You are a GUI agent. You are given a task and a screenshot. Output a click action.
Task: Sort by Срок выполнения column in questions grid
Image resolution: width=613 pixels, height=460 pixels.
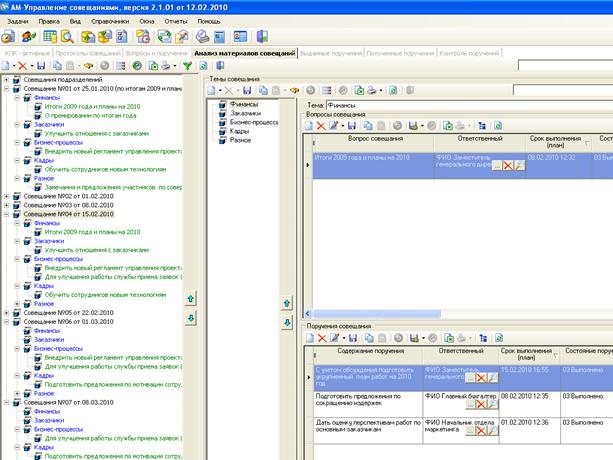[553, 143]
